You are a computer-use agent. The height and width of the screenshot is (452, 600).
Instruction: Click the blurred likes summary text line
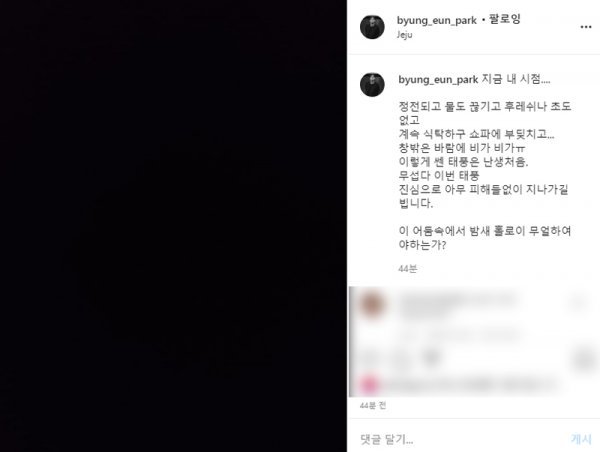[471, 384]
